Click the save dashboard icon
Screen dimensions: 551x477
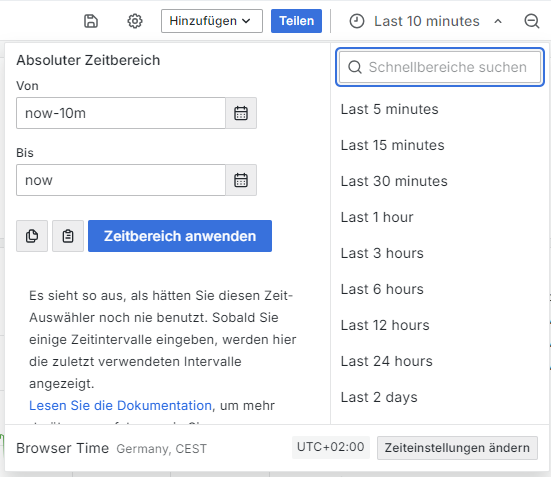(x=91, y=21)
